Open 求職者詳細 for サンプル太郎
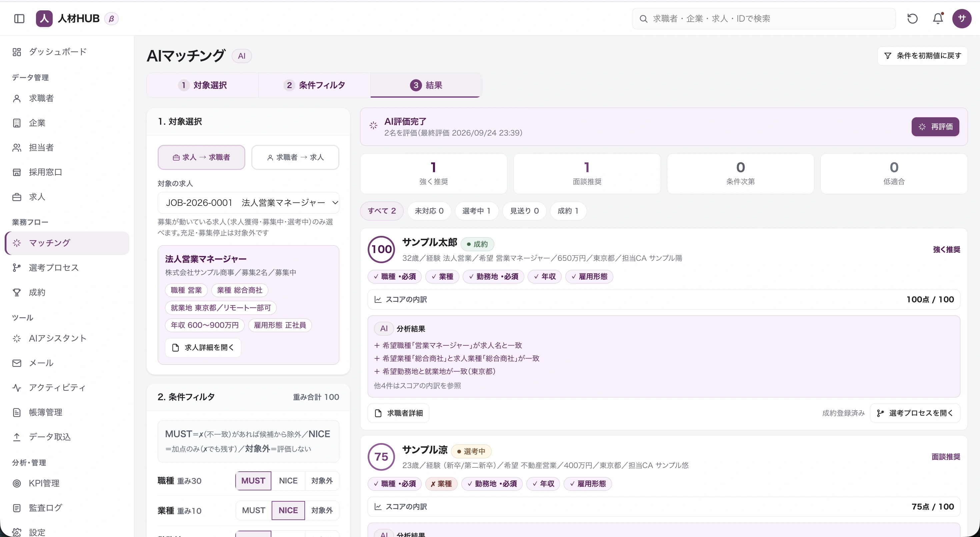 tap(398, 413)
